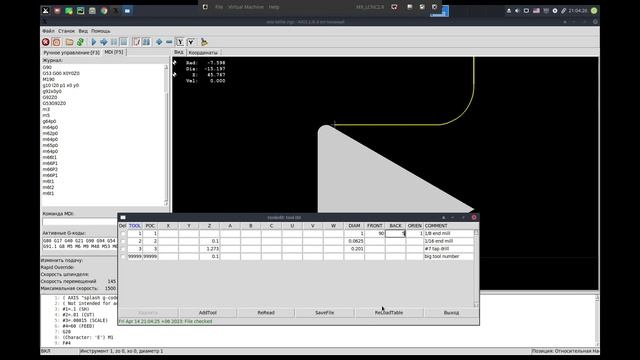Screen dimensions: 640x360
Task: Click the DIAM column header
Action: pyautogui.click(x=354, y=226)
